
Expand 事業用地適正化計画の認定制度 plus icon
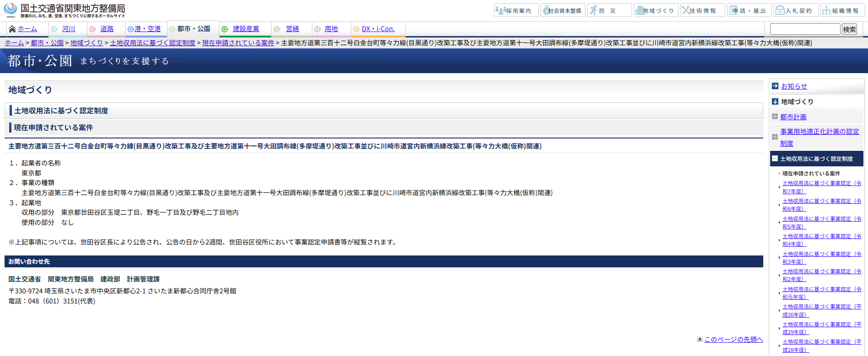click(x=775, y=137)
